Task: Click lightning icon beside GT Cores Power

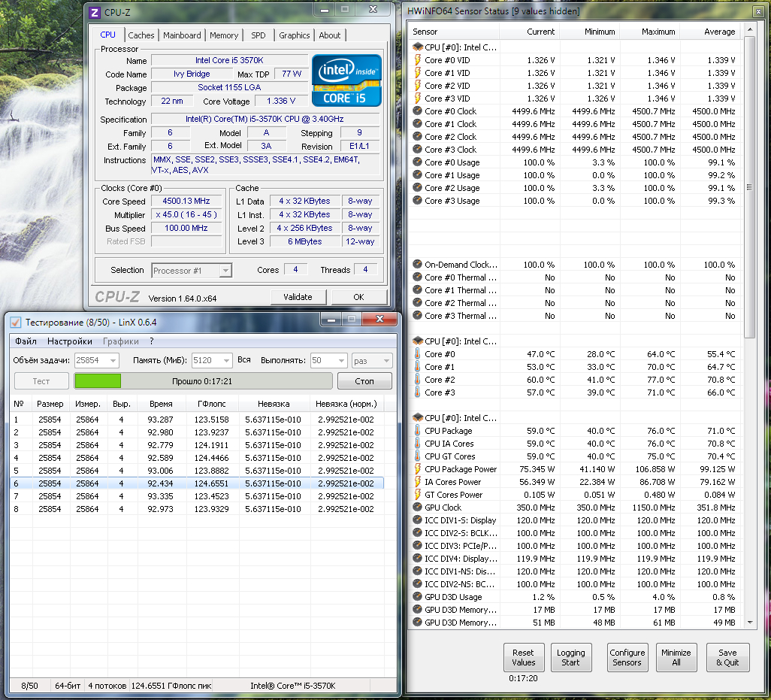Action: pos(418,495)
